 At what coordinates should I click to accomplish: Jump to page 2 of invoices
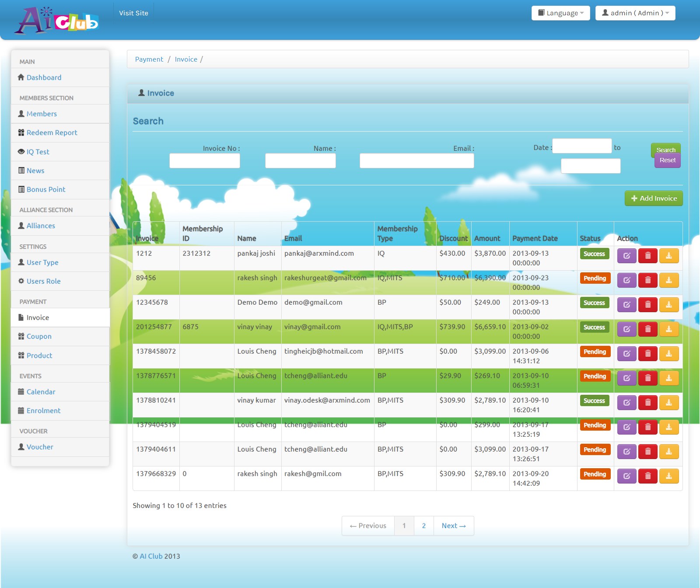[x=424, y=526]
